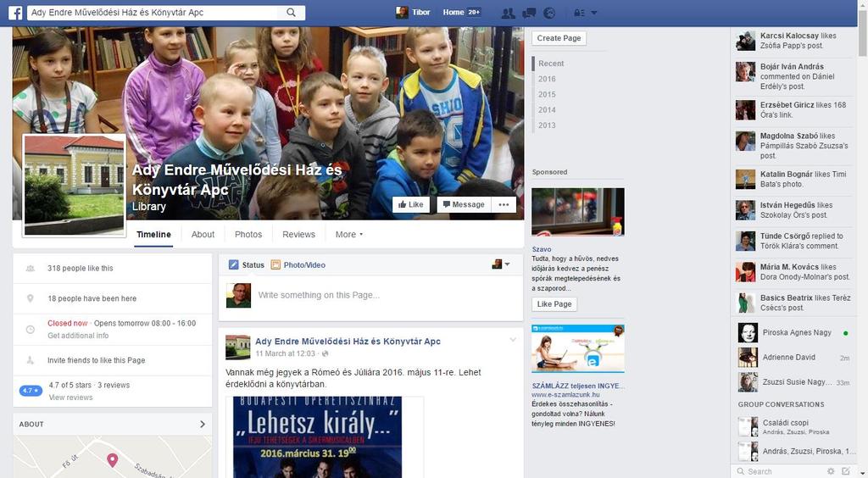This screenshot has height=478, width=868.
Task: Open chat with Piroska Agnes Nagy
Action: pyautogui.click(x=793, y=333)
